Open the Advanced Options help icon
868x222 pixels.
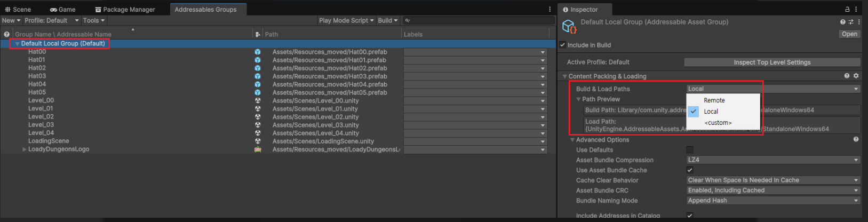click(856, 139)
